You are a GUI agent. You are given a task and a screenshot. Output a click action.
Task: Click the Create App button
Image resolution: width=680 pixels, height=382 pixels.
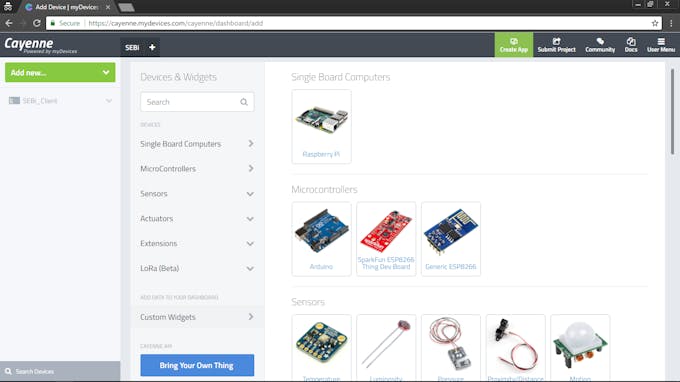(513, 45)
